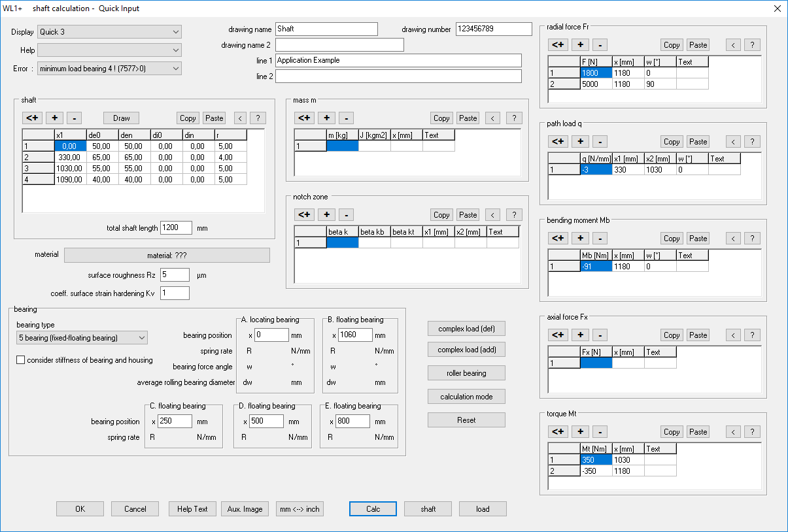
Task: Click the '+' add row button in mass m panel
Action: [x=326, y=118]
